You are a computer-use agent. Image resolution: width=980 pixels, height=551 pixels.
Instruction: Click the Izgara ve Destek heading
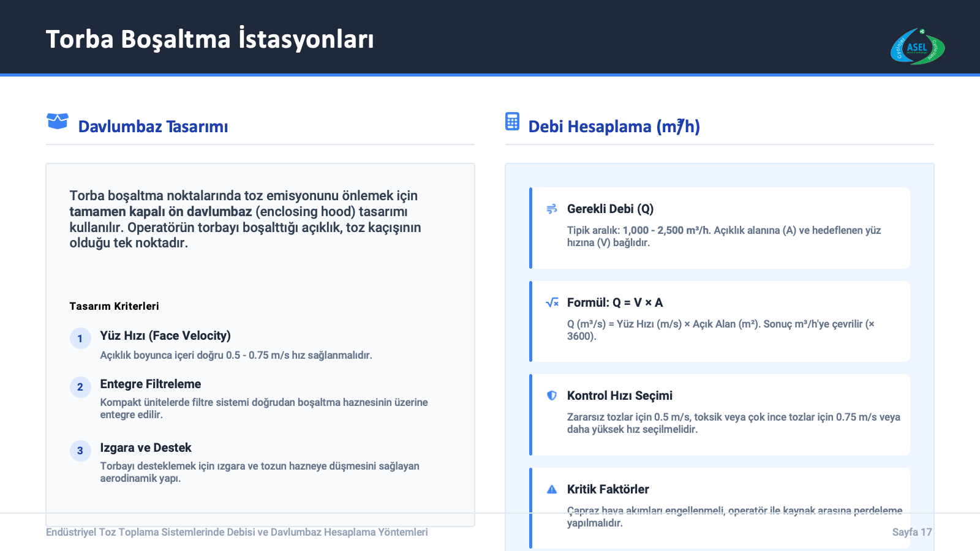[x=146, y=448]
